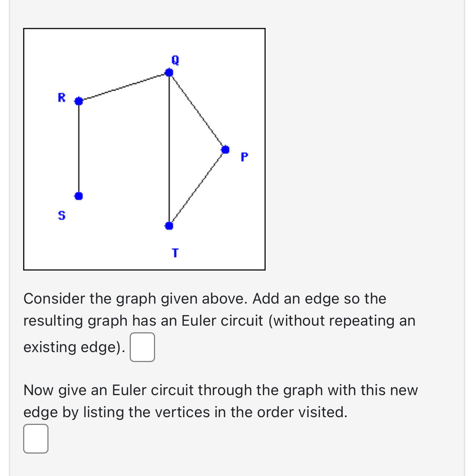Select the blue dot labeled S
Viewport: 474px width, 476px height.
pos(79,196)
